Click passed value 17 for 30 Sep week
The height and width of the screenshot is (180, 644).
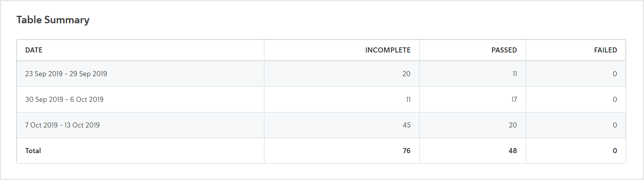tap(514, 99)
